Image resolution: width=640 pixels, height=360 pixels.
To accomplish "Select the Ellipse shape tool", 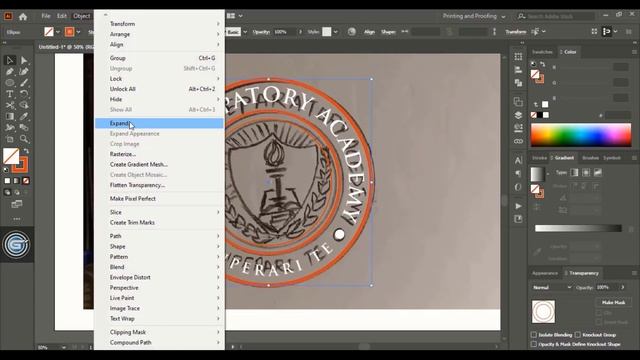I will 10,83.
